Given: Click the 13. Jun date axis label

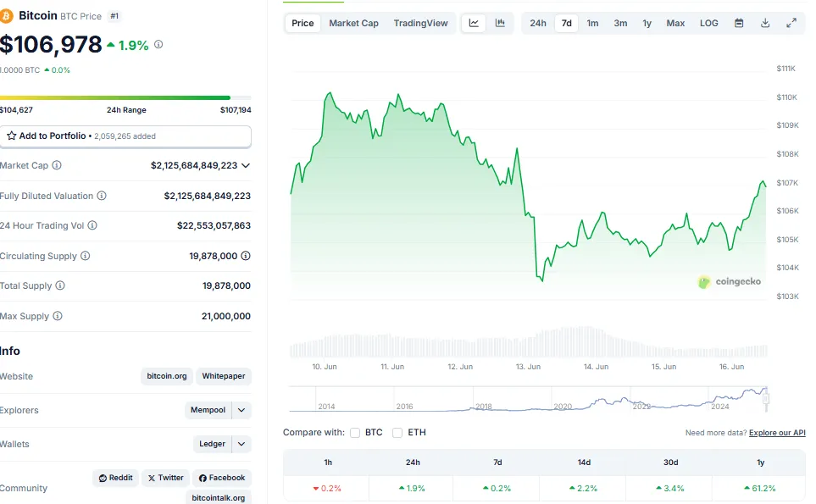Looking at the screenshot, I should point(528,367).
